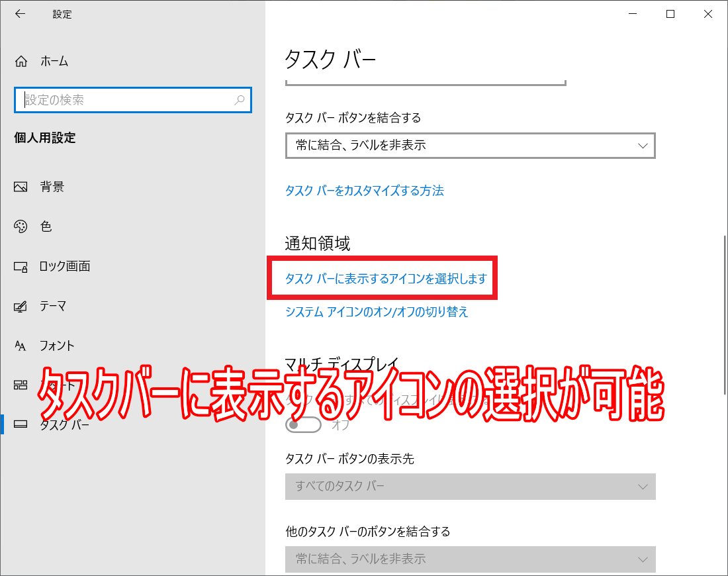Open 背景 settings page
The width and height of the screenshot is (728, 576).
pyautogui.click(x=52, y=187)
